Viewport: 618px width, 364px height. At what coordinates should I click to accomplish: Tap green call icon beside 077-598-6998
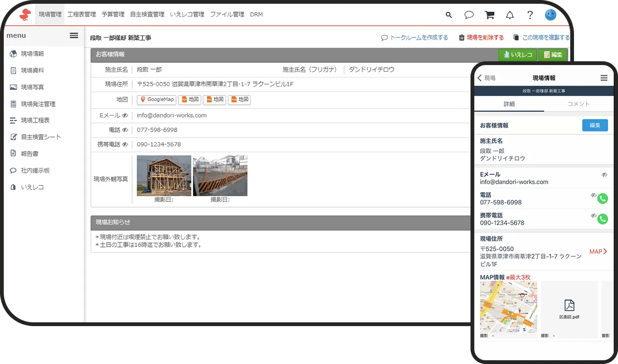[603, 199]
